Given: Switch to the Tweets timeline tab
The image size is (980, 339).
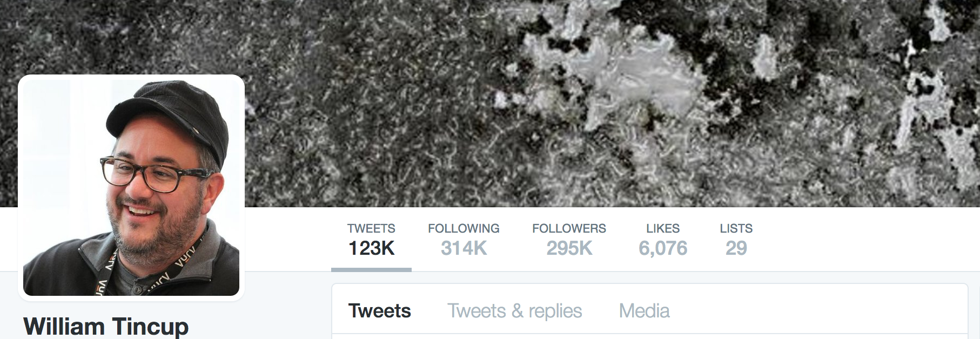Looking at the screenshot, I should [379, 311].
